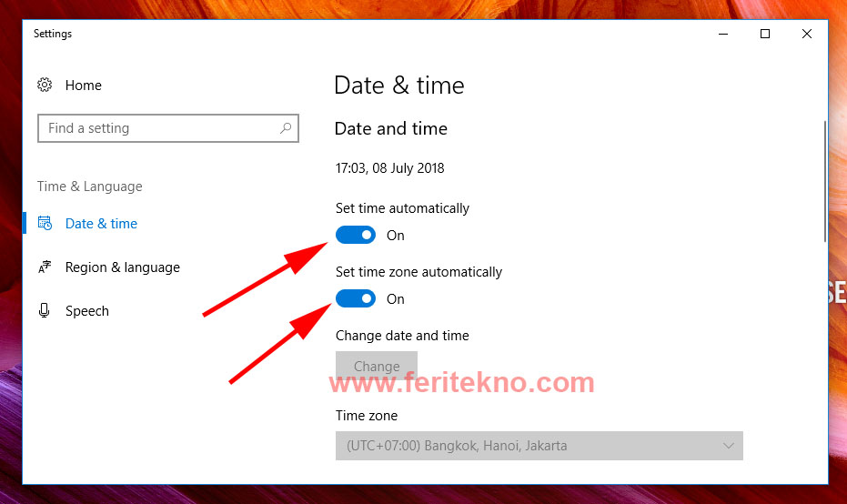Click the Home gear icon

[x=45, y=85]
